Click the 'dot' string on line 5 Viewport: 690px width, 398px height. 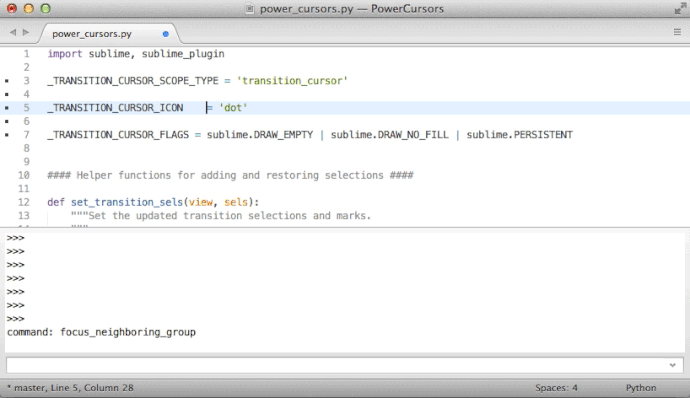click(233, 108)
